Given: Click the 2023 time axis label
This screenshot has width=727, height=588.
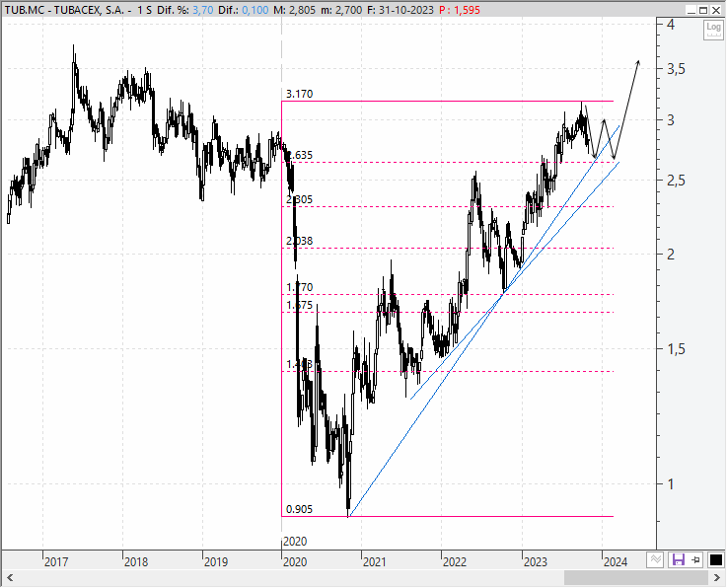Looking at the screenshot, I should 535,562.
